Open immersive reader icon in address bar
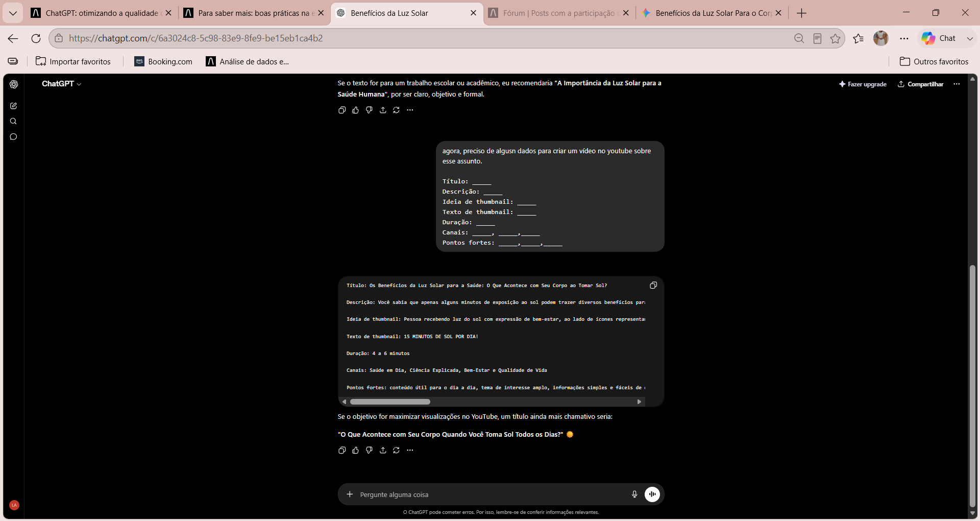This screenshot has width=980, height=521. (817, 38)
